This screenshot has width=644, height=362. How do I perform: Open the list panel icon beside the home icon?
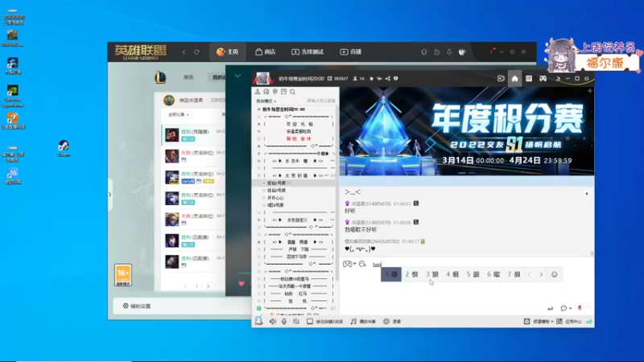(529, 78)
